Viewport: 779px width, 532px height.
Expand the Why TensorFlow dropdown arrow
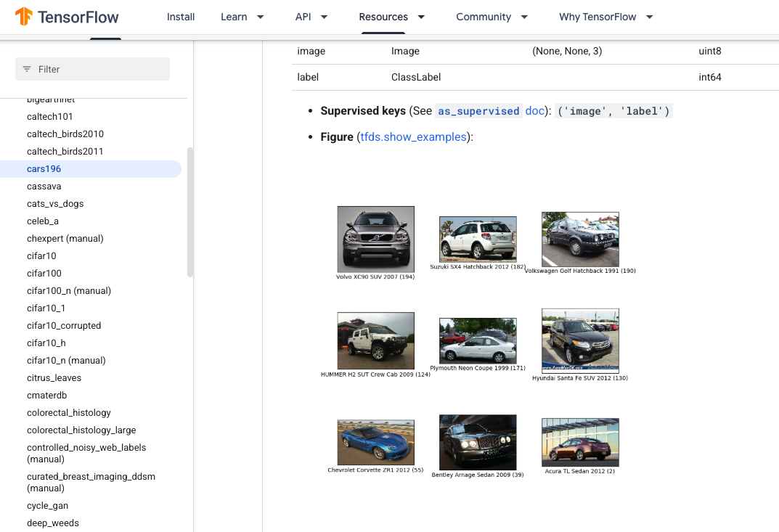click(x=649, y=17)
